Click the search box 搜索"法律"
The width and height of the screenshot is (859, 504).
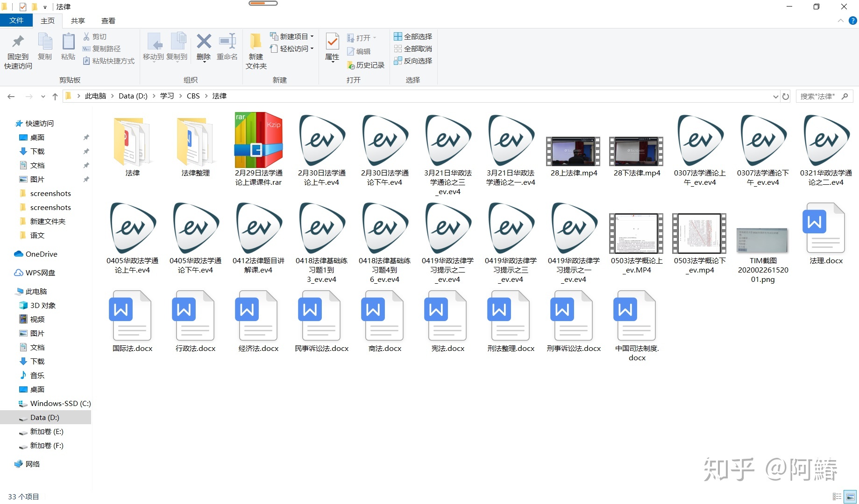point(824,96)
